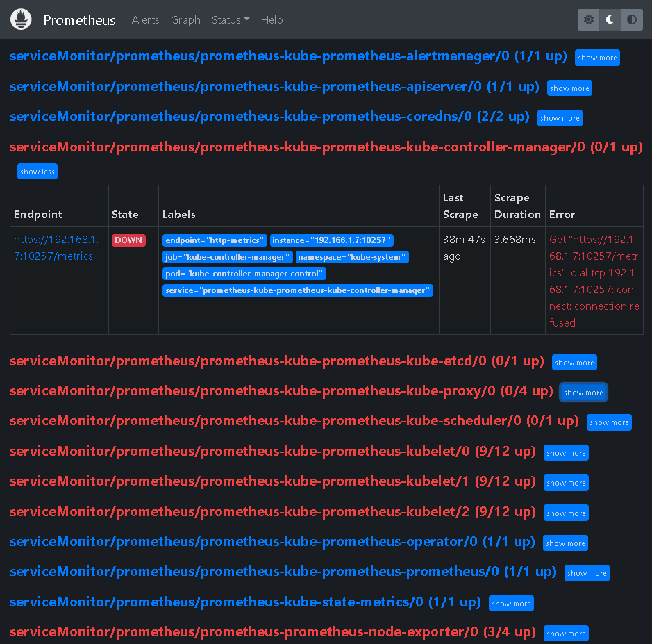Show more for kubelet/0 targets
This screenshot has height=644, width=652.
[566, 453]
